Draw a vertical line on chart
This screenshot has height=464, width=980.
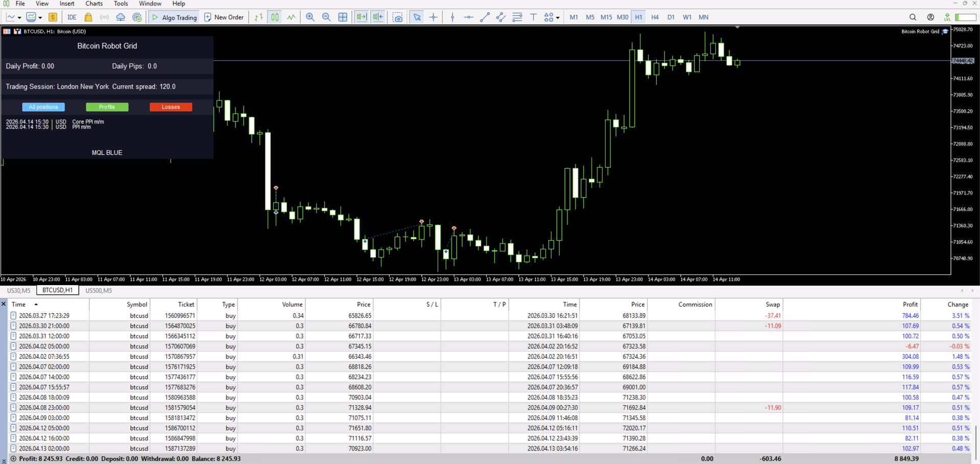[452, 17]
